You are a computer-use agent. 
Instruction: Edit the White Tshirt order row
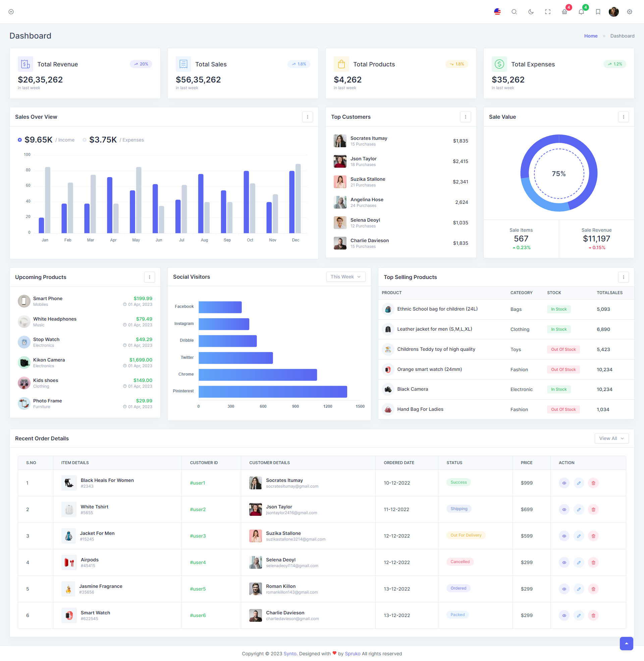click(578, 509)
